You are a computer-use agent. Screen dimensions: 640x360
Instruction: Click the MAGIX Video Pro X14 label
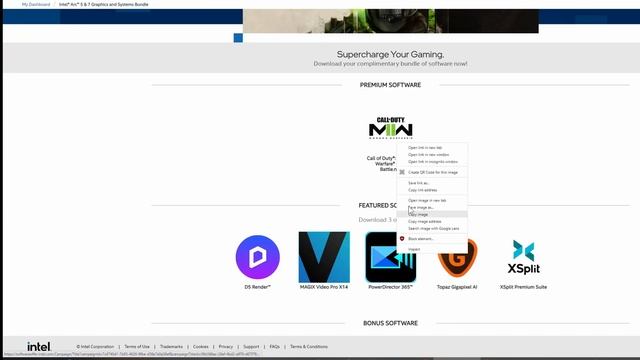[x=324, y=287]
